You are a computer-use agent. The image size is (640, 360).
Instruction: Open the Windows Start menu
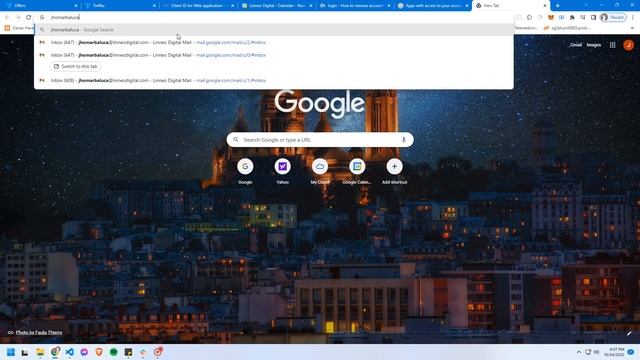(x=11, y=352)
